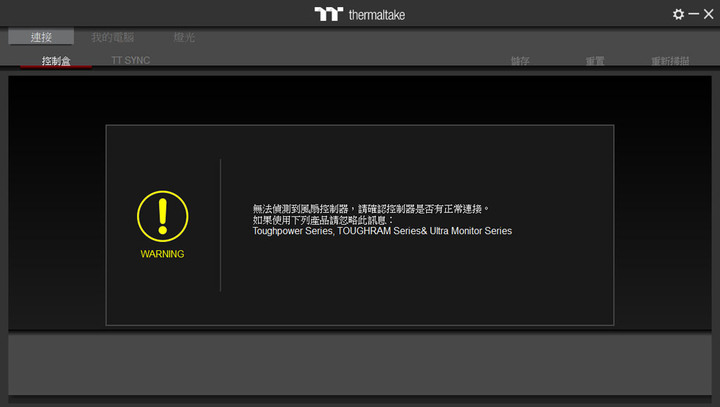The image size is (720, 407).
Task: Open the settings gear icon
Action: [678, 14]
